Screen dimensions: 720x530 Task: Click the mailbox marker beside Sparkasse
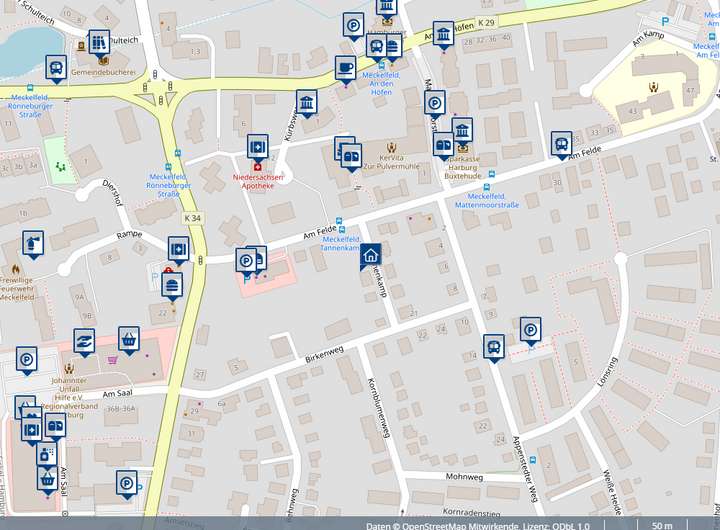tap(443, 145)
